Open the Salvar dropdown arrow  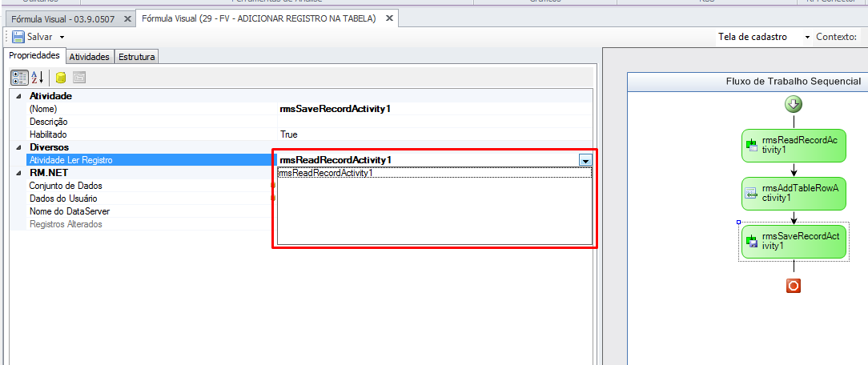tap(62, 37)
